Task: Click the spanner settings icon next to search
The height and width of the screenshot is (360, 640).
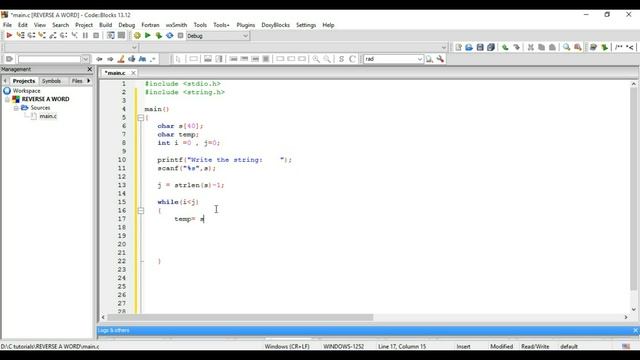Action: tap(440, 59)
